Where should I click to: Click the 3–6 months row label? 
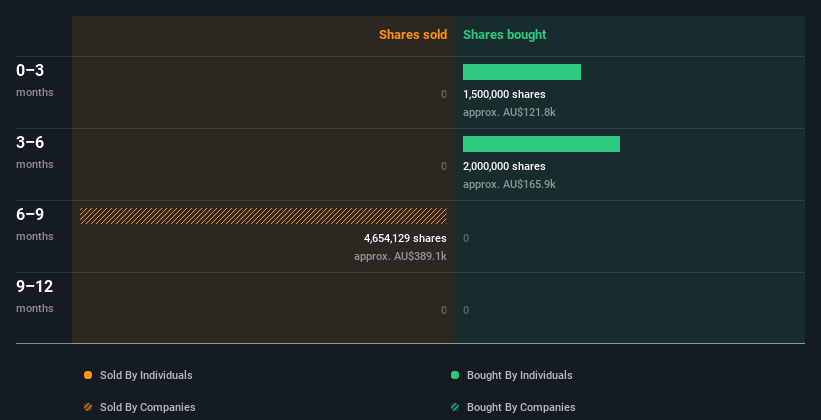pyautogui.click(x=35, y=152)
